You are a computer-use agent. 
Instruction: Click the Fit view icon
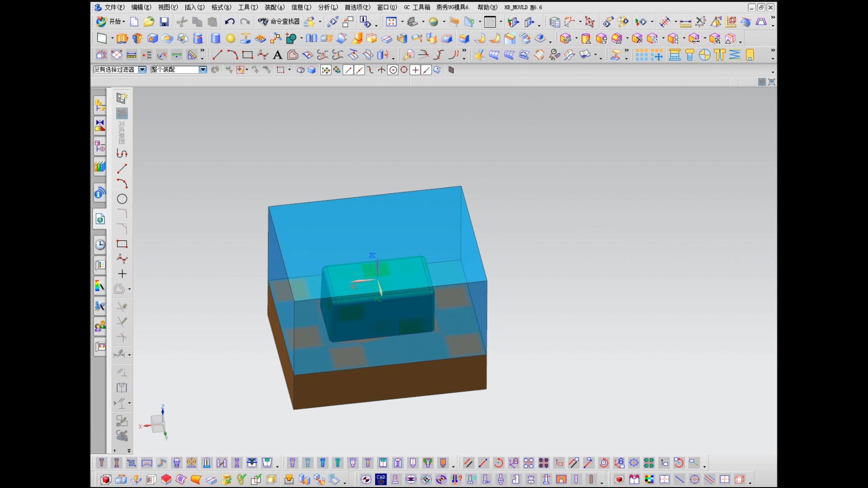[392, 22]
